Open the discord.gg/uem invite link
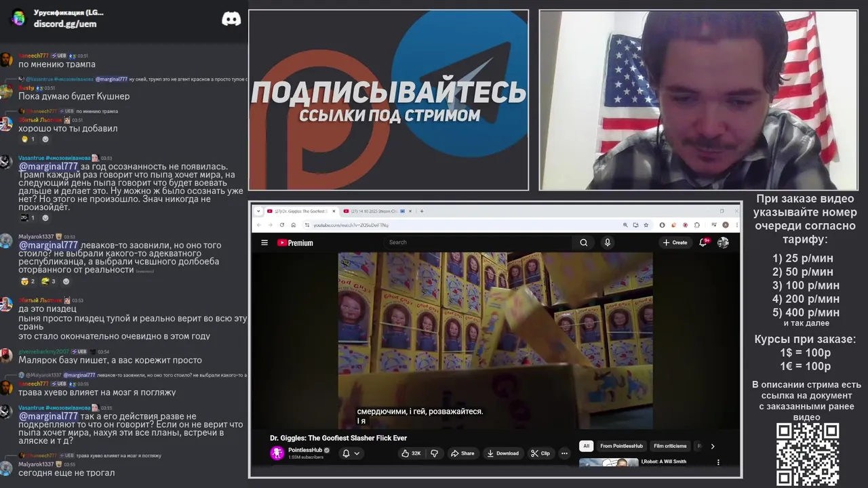 pos(65,24)
